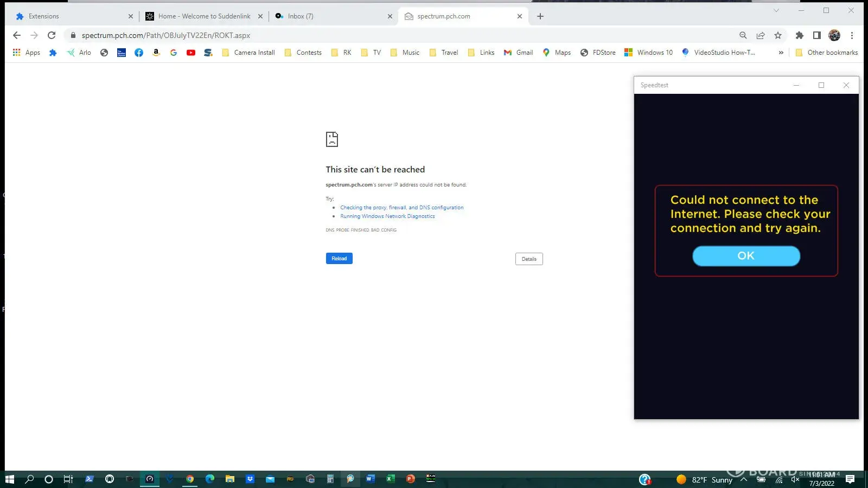Viewport: 868px width, 488px height.
Task: Click the blue Reload button
Action: pos(339,259)
